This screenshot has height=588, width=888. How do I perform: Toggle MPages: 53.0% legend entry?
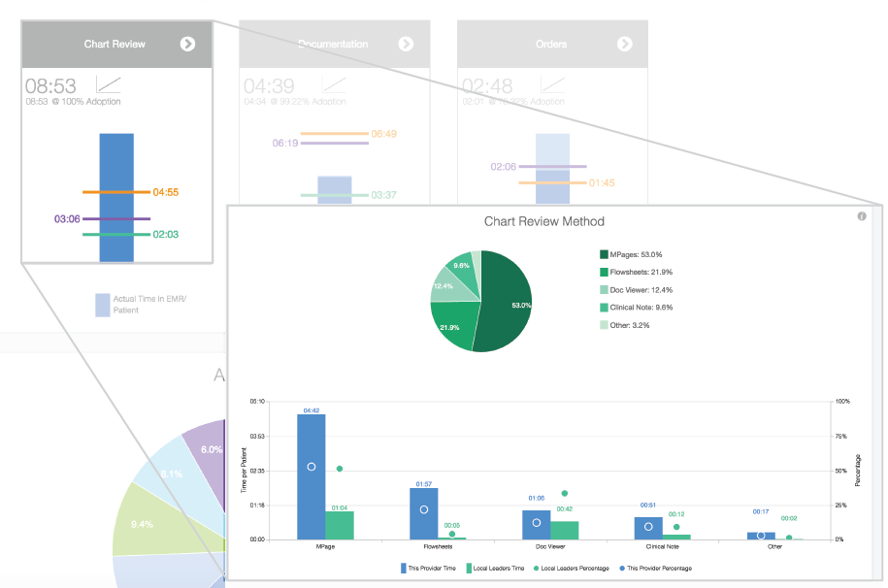point(631,254)
